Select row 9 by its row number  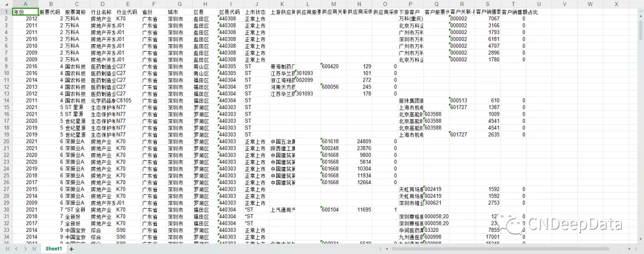(6, 67)
